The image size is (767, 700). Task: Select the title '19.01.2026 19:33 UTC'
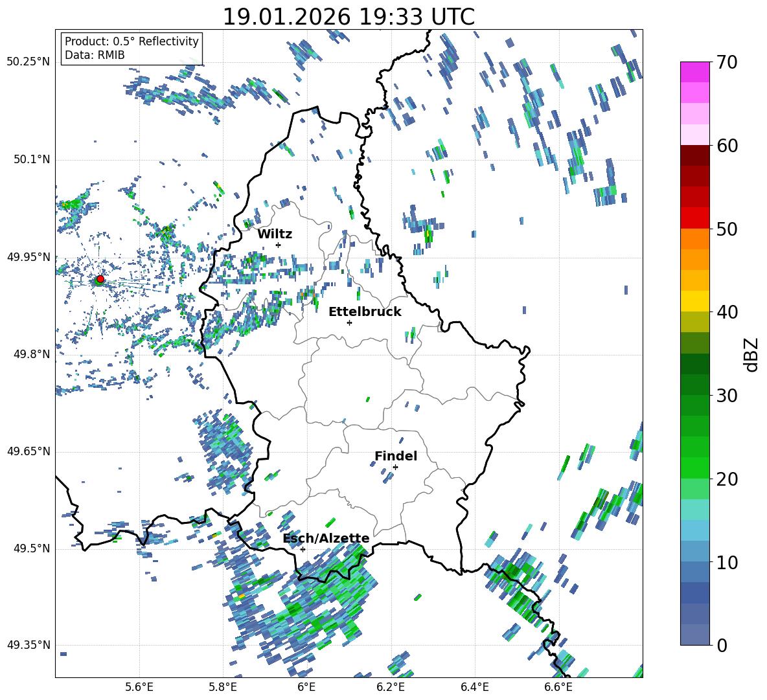(x=349, y=17)
